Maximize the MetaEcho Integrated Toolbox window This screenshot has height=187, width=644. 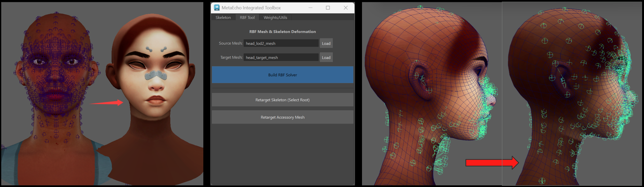[328, 8]
